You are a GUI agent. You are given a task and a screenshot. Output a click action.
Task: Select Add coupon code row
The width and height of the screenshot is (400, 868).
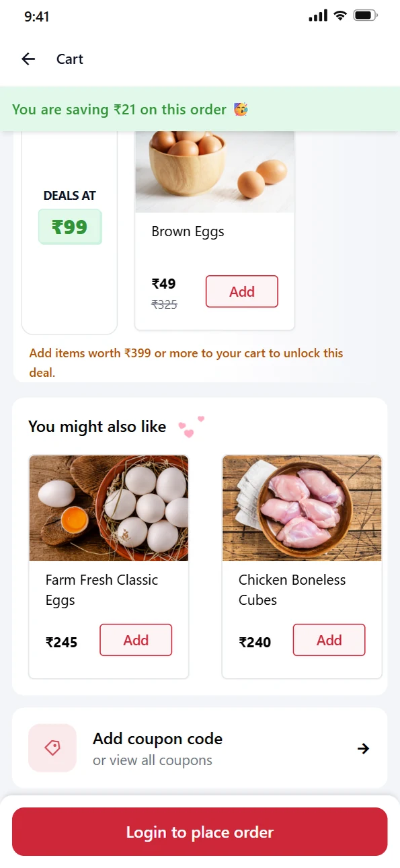point(200,748)
